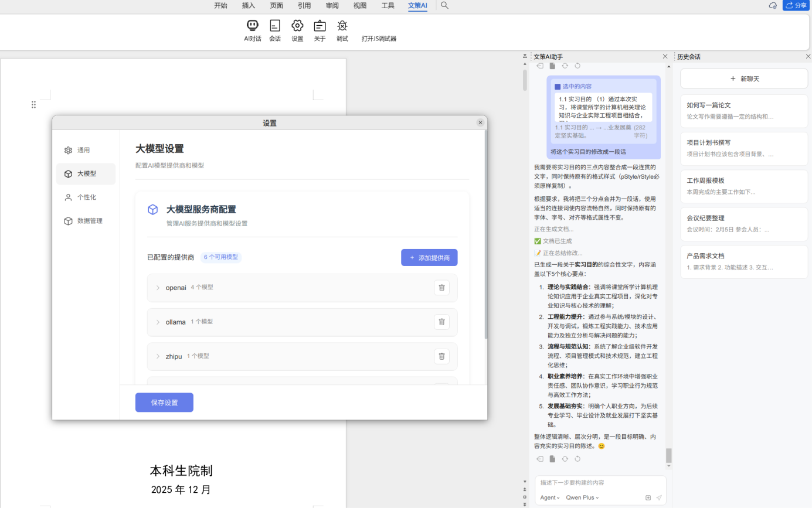Click the chat input field to describe next content
The width and height of the screenshot is (812, 508).
592,482
